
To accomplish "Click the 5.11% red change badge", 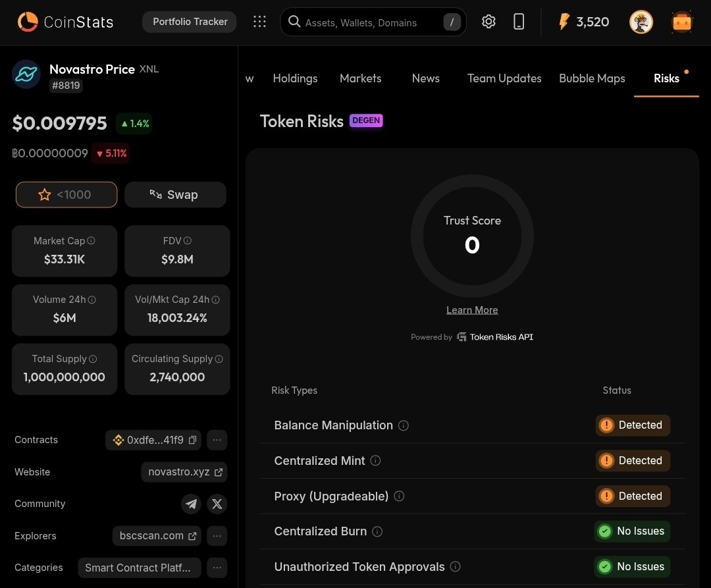I will coord(111,153).
